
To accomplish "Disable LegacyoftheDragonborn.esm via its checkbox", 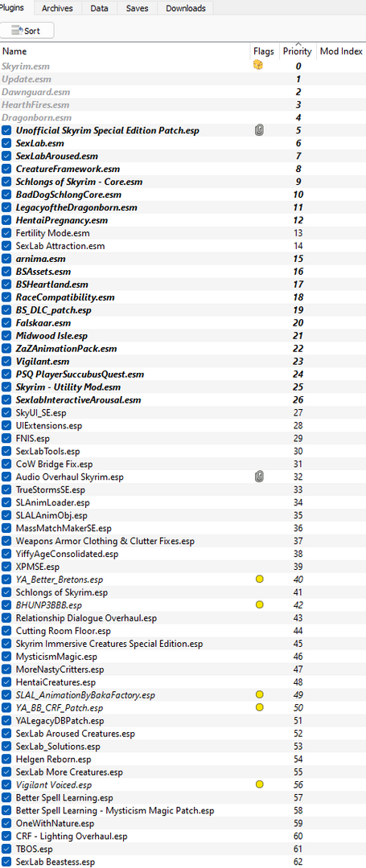I will [6, 207].
